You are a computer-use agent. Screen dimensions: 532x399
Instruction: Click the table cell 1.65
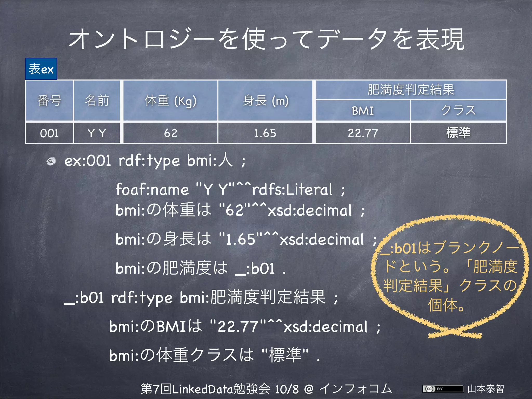pos(265,133)
